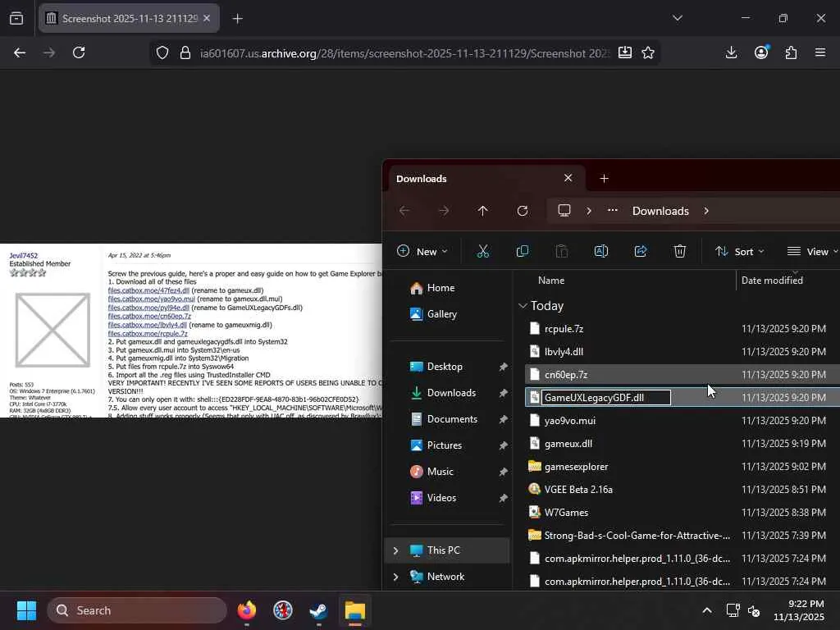
Task: Select the Downloads tab in File Explorer
Action: (485, 178)
